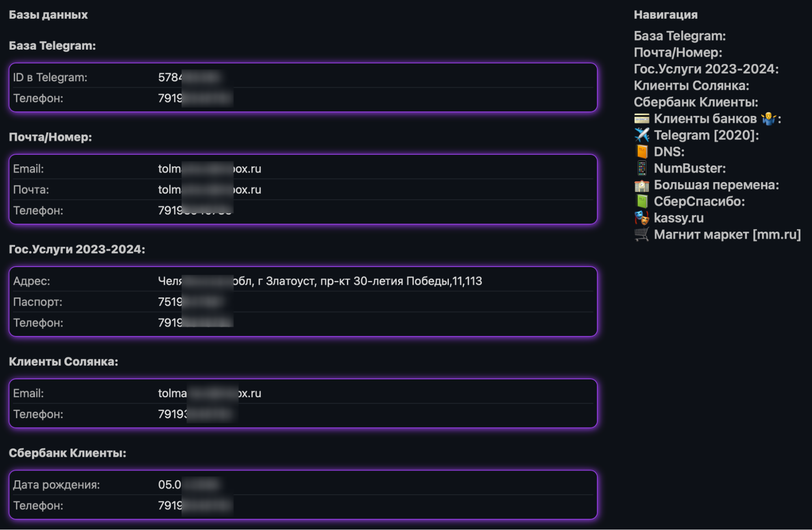
Task: Click the Базы данных page heading
Action: point(48,15)
